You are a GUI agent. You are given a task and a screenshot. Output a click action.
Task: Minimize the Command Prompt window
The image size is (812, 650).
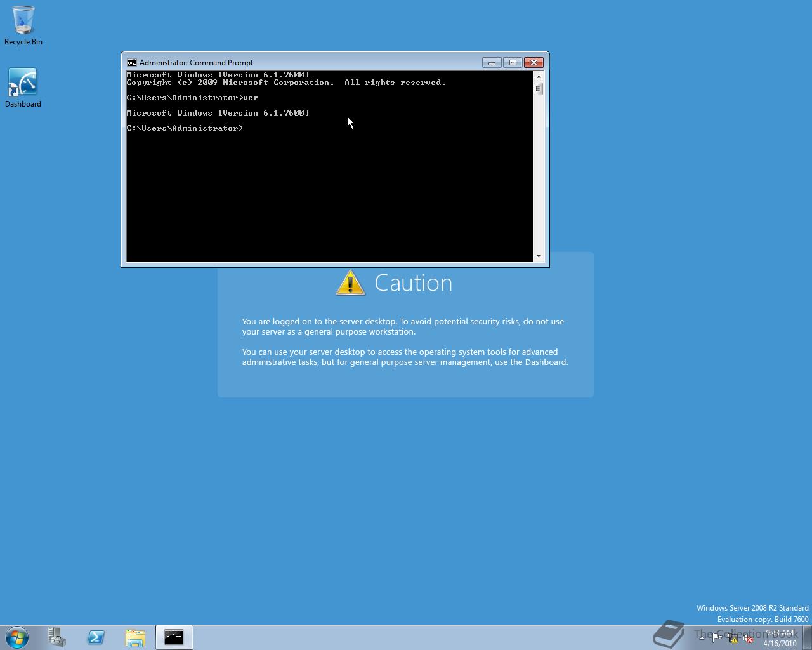click(492, 62)
